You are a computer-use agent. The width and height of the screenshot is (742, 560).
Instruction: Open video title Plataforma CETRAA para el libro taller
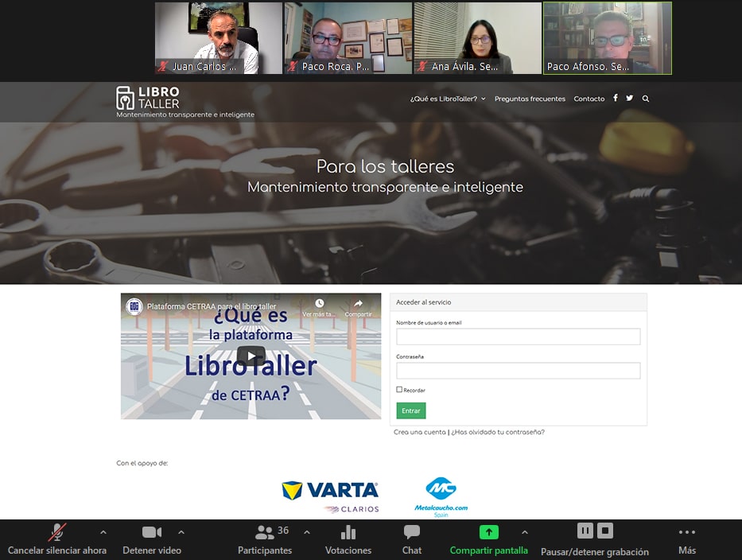211,306
